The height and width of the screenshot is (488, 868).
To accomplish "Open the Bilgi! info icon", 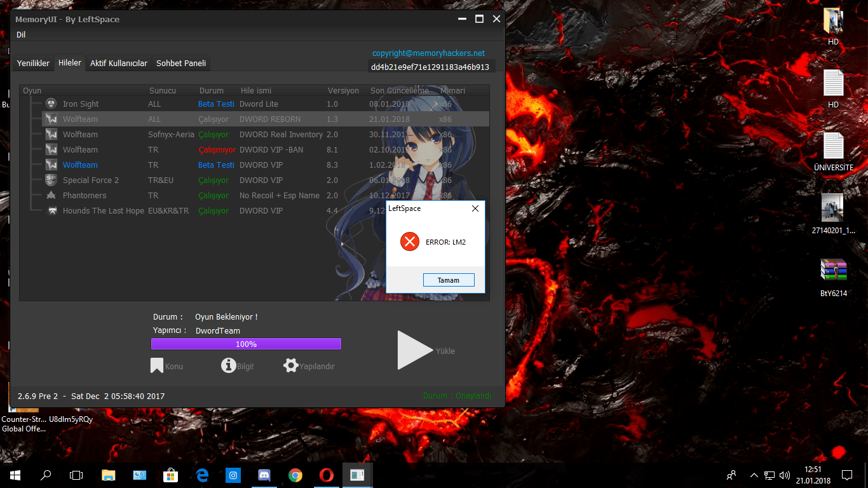I will click(229, 365).
